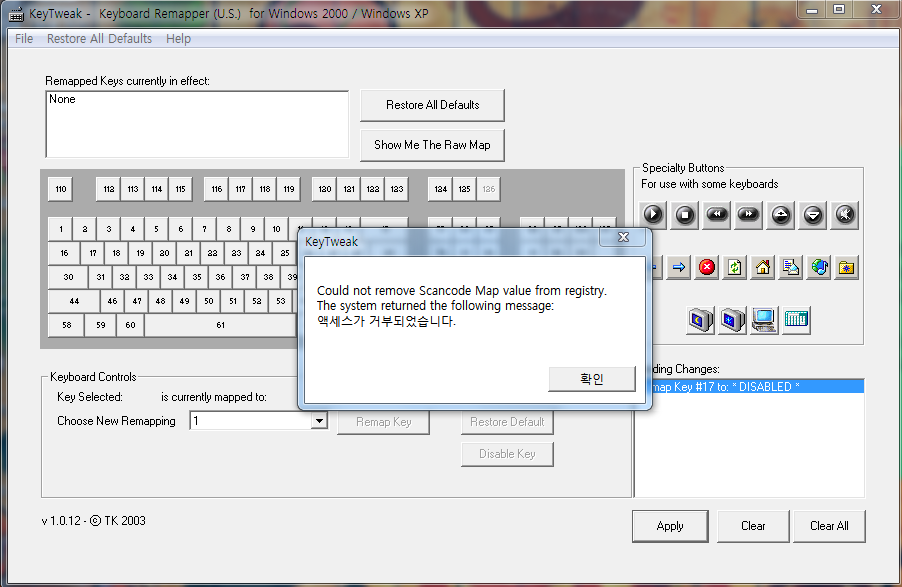Close the KeyTweak error dialog with X
This screenshot has height=587, width=902.
(x=623, y=237)
